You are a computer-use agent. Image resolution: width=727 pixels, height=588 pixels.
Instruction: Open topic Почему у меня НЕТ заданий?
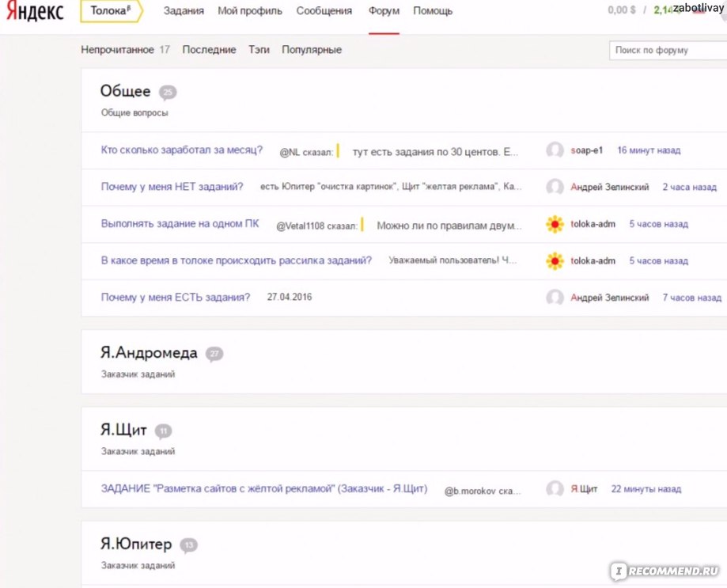point(172,187)
